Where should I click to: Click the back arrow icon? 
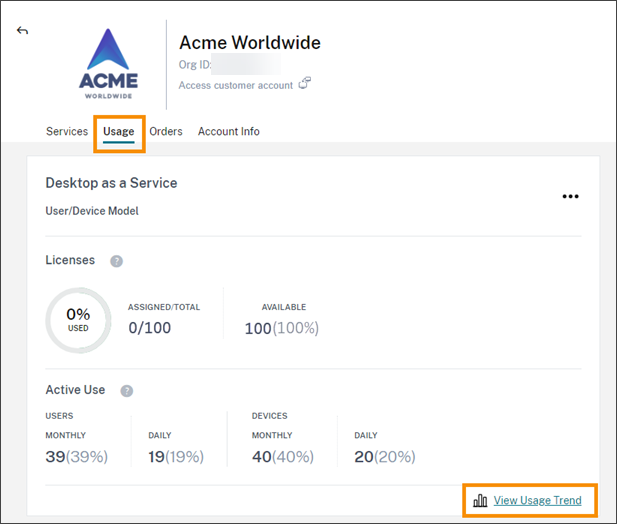click(x=22, y=31)
